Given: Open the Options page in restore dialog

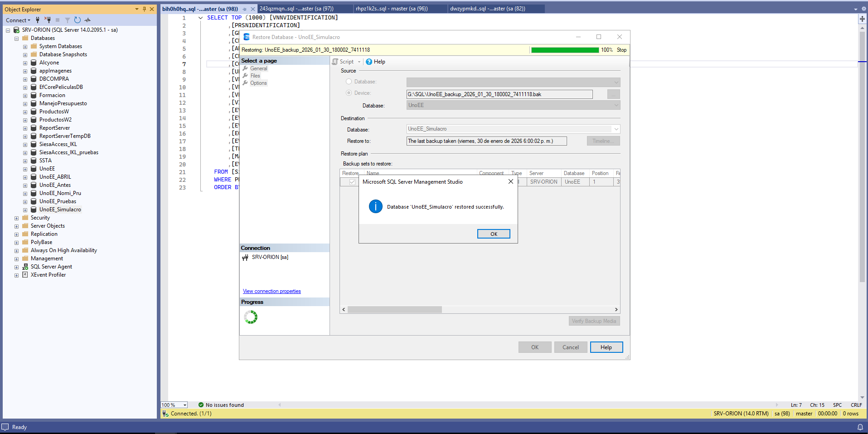Looking at the screenshot, I should click(258, 83).
